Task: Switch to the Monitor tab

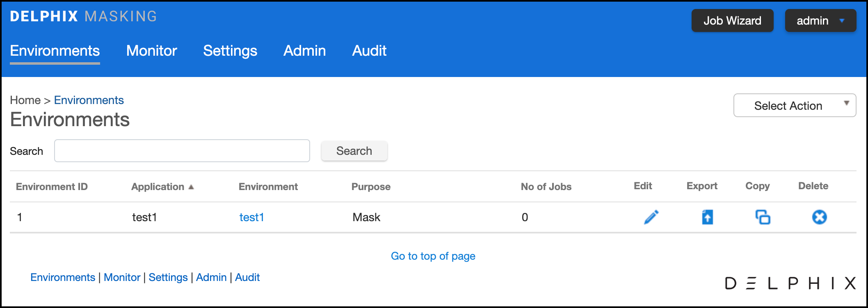Action: 151,51
